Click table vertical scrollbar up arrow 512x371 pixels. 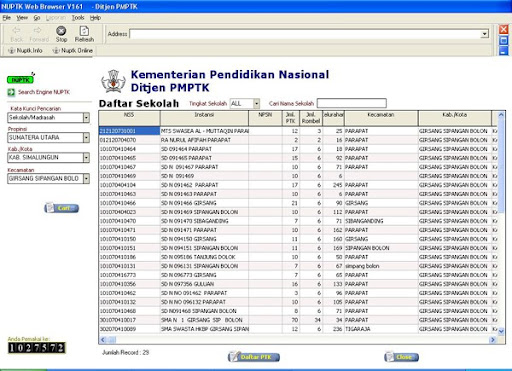click(x=501, y=115)
